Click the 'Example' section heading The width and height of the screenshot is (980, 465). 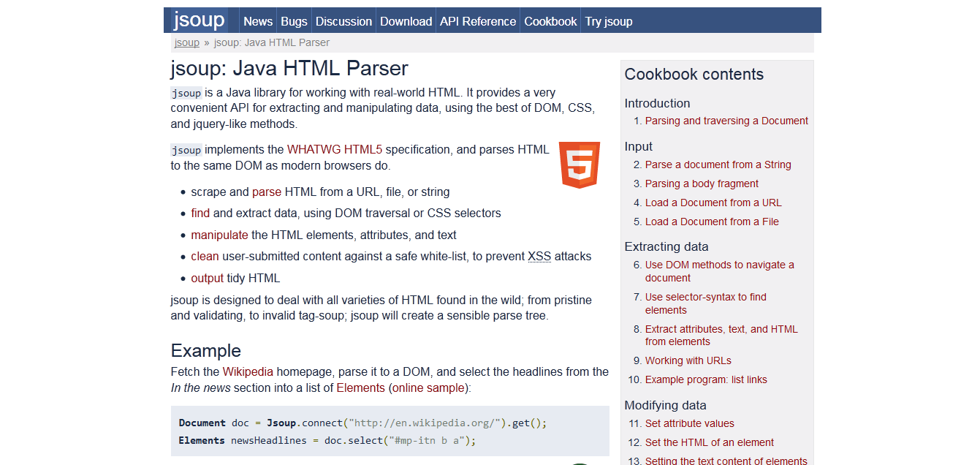(206, 350)
